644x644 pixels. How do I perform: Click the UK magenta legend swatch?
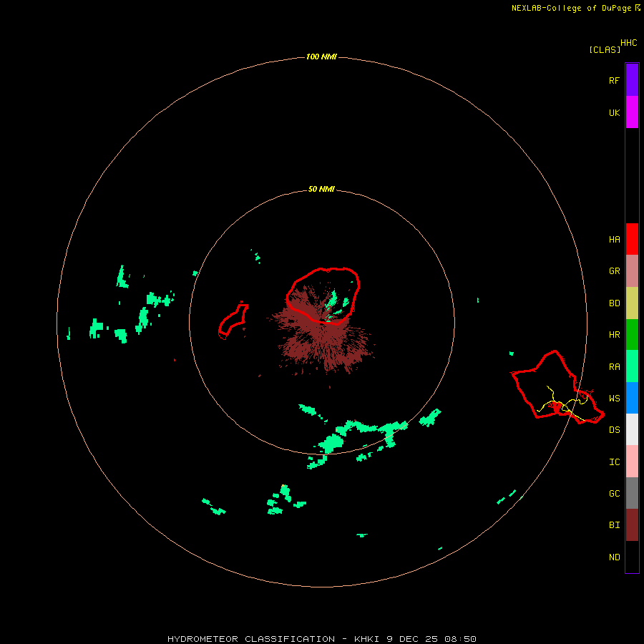coord(632,112)
